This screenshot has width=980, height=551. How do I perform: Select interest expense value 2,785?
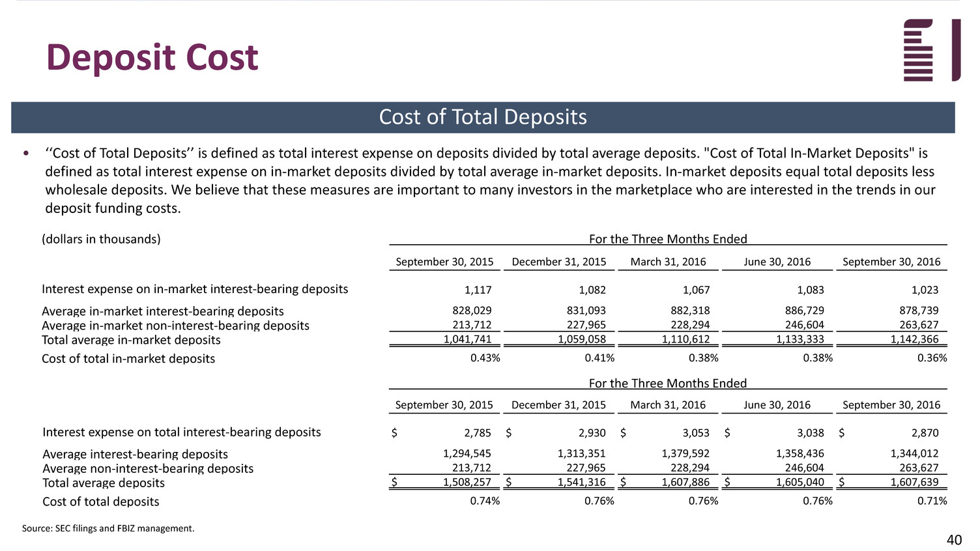coord(478,433)
